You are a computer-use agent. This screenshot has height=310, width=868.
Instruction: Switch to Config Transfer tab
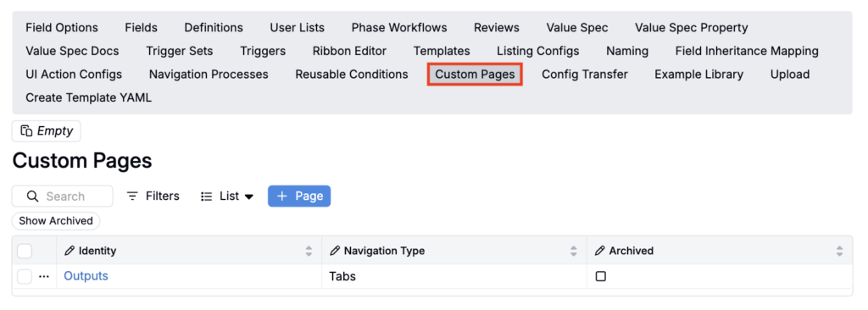coord(585,75)
